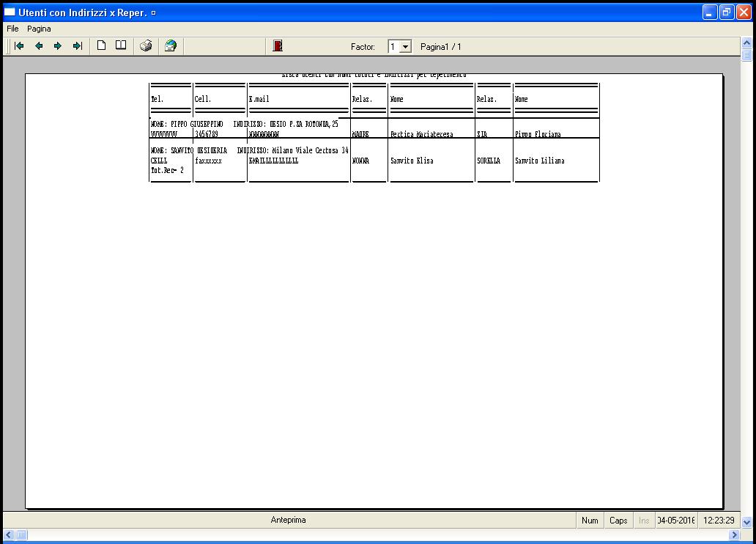Switch to single page view
The width and height of the screenshot is (756, 544).
pos(101,46)
